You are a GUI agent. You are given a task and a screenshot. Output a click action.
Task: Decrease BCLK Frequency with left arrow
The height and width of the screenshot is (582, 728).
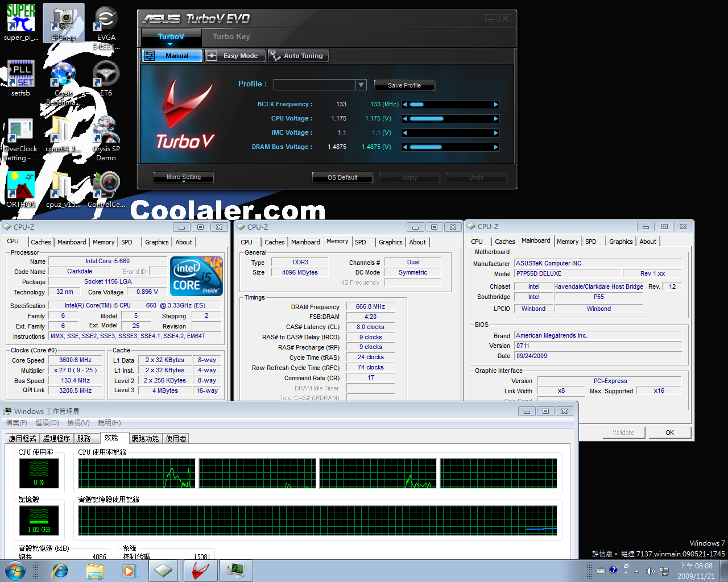tap(405, 105)
